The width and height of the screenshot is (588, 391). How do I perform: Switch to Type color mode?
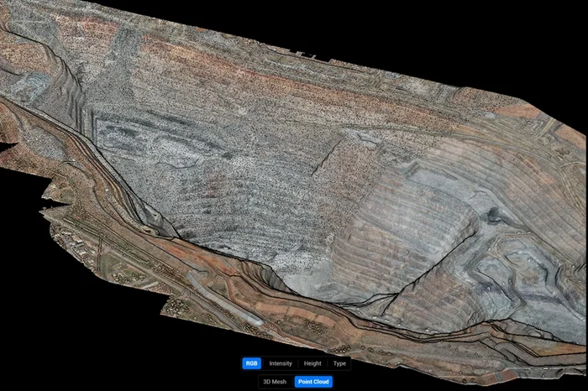pyautogui.click(x=339, y=363)
